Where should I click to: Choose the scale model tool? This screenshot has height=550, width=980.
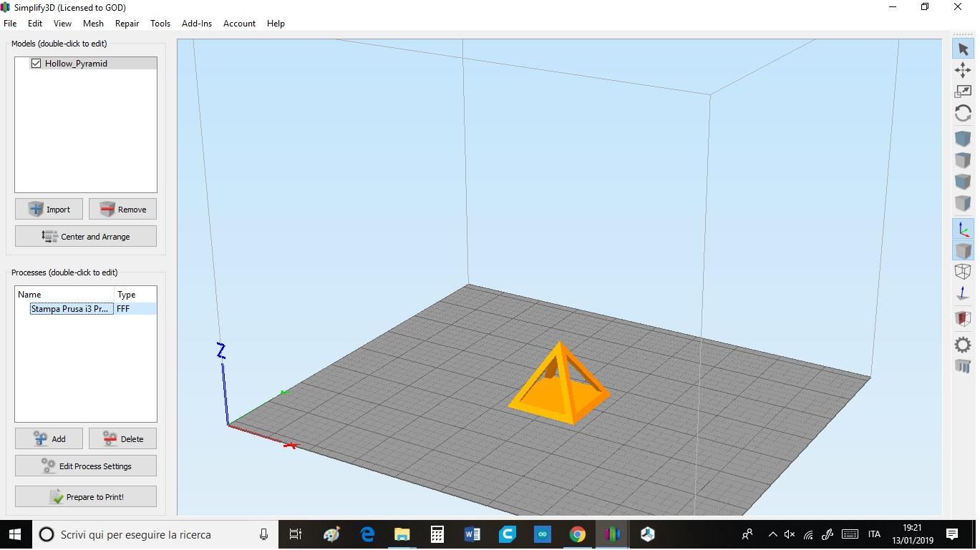click(963, 92)
